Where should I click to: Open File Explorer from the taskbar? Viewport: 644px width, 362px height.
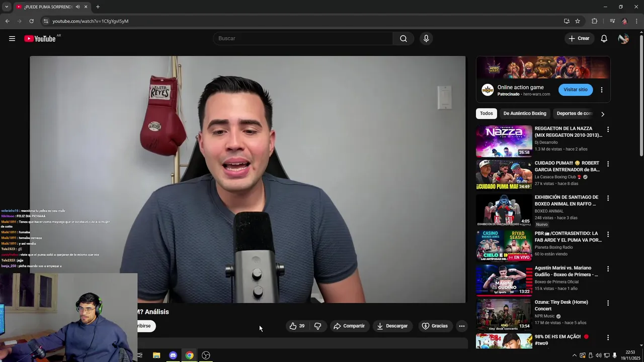(x=156, y=355)
